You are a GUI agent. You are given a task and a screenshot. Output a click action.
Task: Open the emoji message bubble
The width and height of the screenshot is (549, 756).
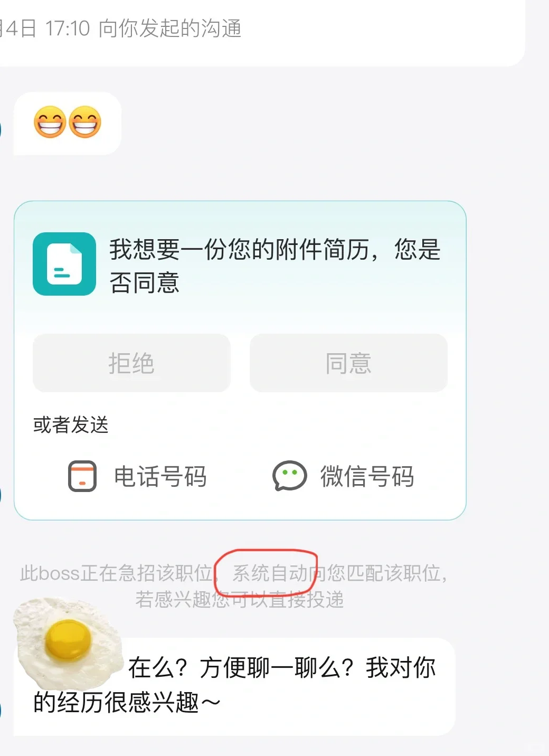(68, 124)
